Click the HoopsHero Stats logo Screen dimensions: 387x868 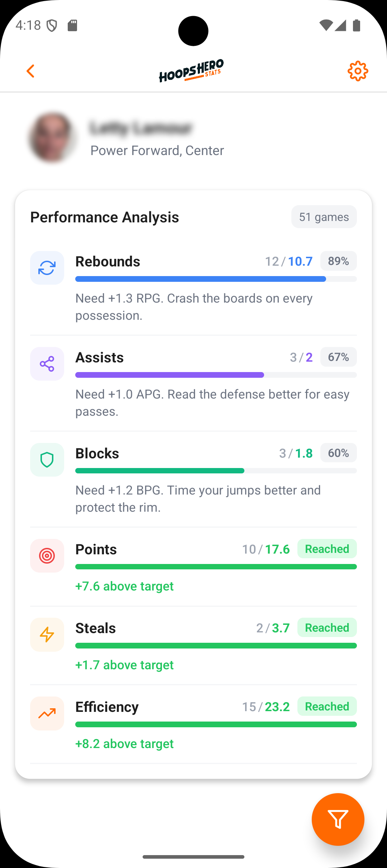pyautogui.click(x=191, y=70)
